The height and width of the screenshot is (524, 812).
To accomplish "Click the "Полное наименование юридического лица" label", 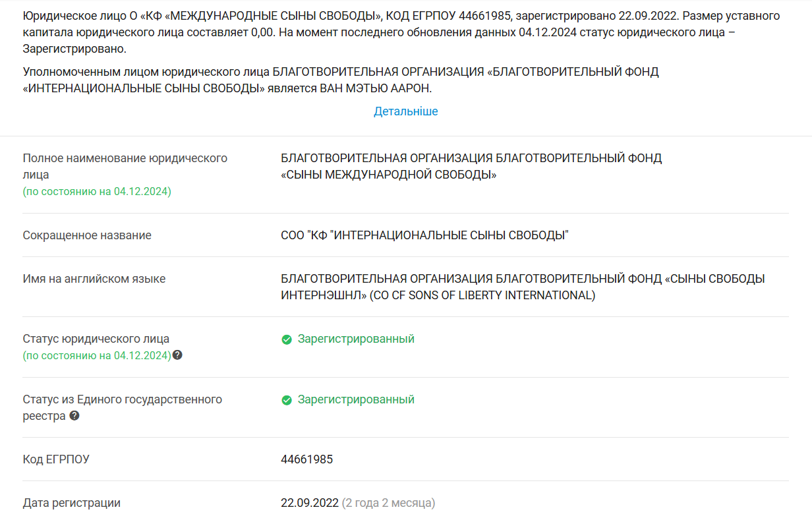I will click(x=125, y=166).
